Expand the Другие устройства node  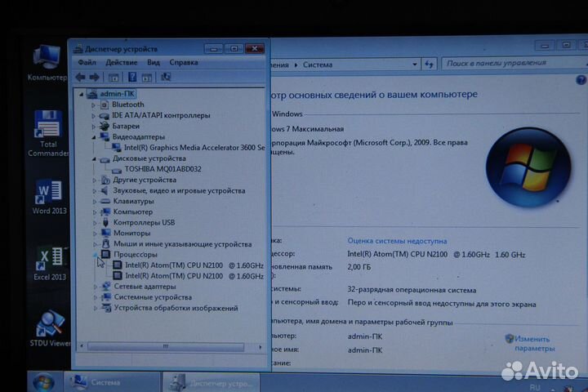click(x=95, y=180)
